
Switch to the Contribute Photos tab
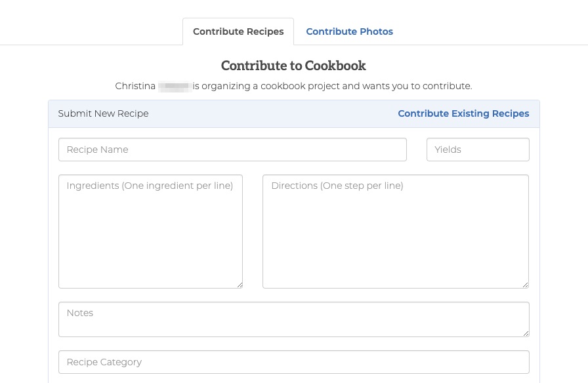(349, 31)
